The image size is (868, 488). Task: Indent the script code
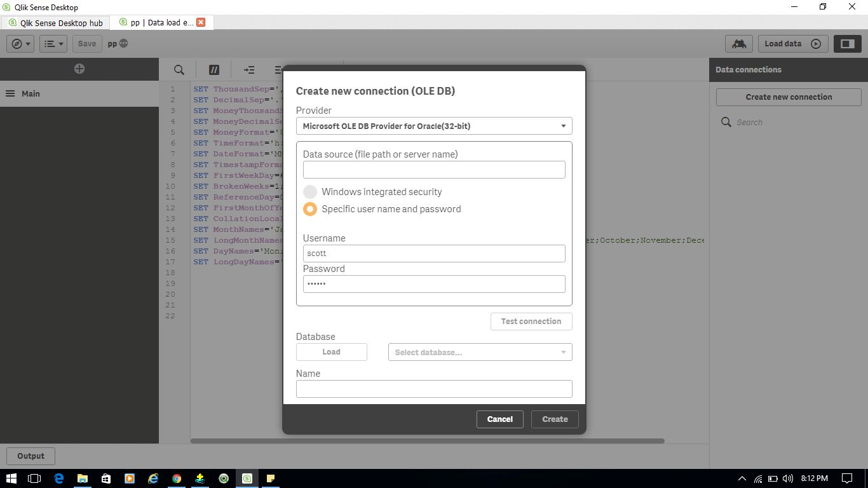click(249, 70)
